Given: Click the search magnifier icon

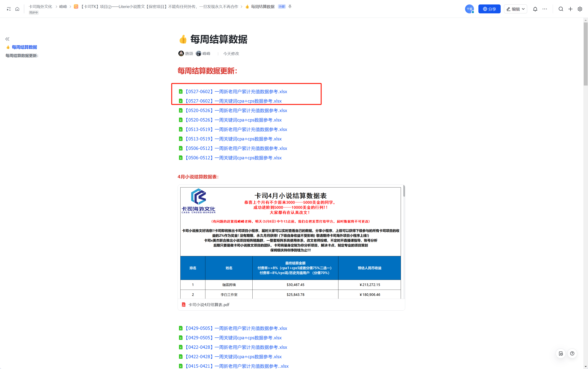Looking at the screenshot, I should click(561, 9).
